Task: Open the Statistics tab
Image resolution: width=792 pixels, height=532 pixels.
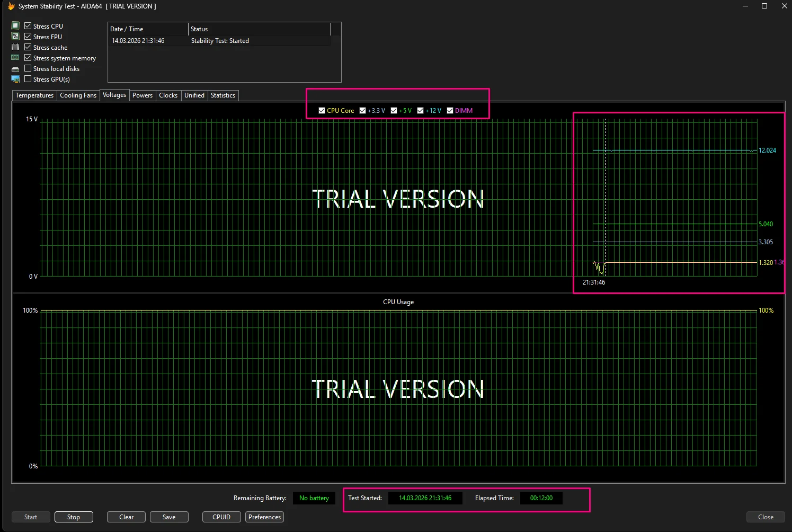Action: (x=223, y=95)
